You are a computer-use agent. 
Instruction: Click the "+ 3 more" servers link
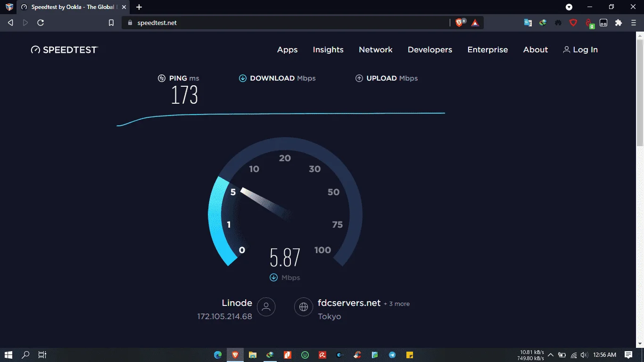tap(396, 304)
